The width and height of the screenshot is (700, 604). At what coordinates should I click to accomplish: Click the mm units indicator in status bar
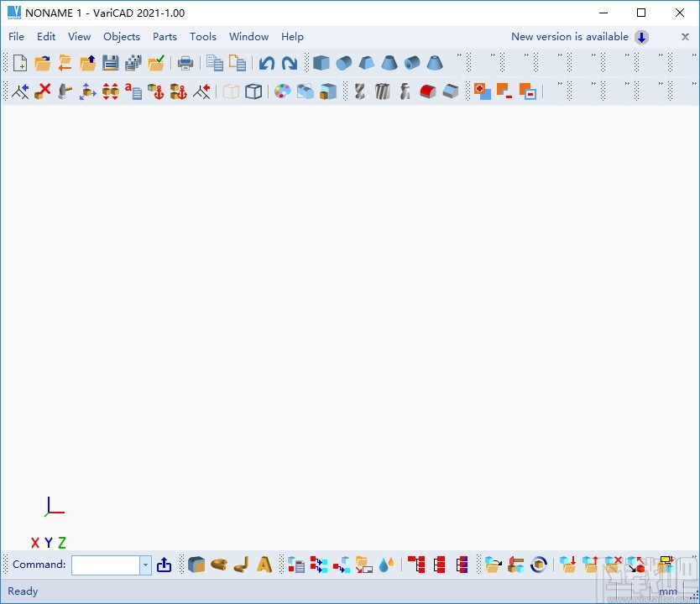click(667, 591)
